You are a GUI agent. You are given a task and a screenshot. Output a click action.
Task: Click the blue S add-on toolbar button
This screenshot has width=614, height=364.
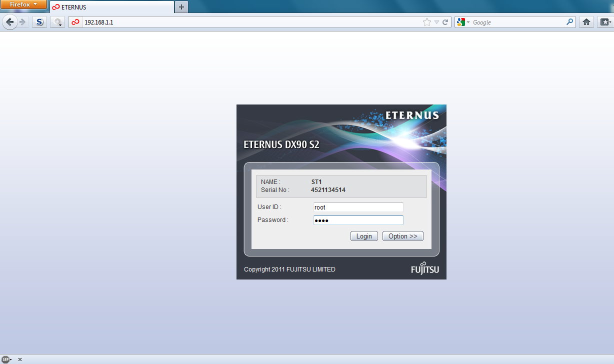(39, 22)
